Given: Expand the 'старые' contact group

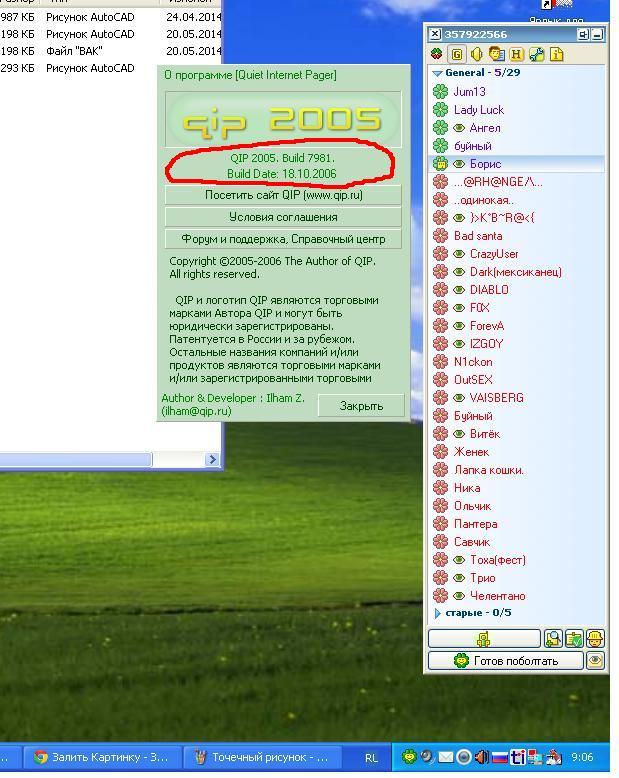Looking at the screenshot, I should pyautogui.click(x=437, y=613).
